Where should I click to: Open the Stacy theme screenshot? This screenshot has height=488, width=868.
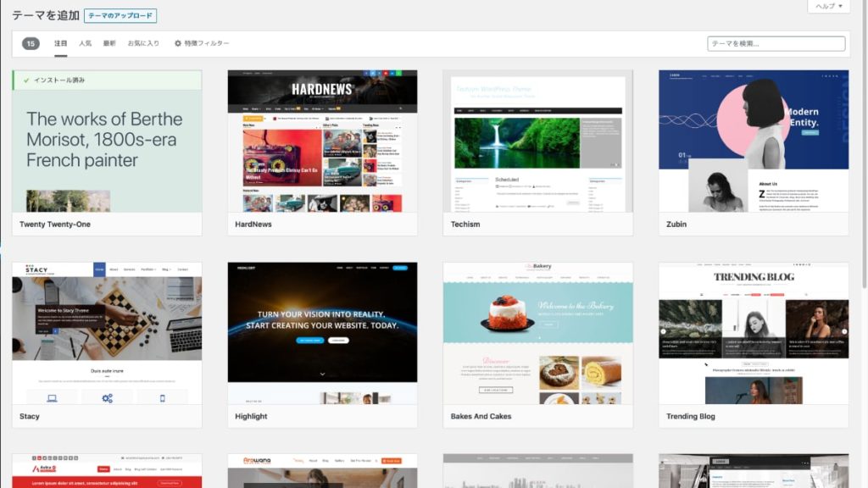(107, 333)
